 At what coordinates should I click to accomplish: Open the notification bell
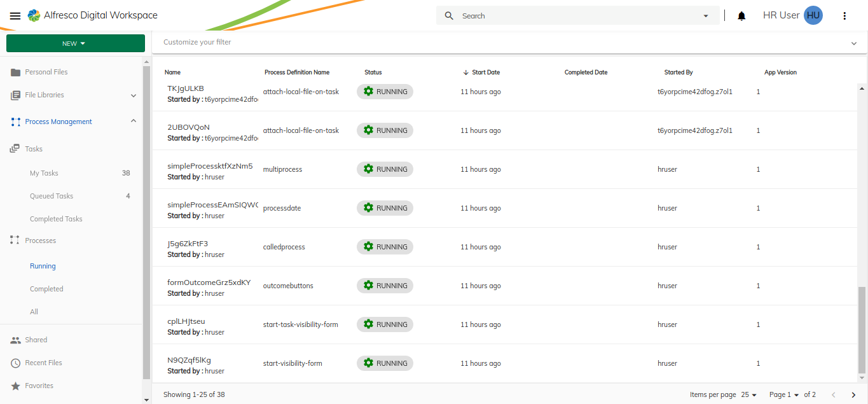click(x=741, y=15)
